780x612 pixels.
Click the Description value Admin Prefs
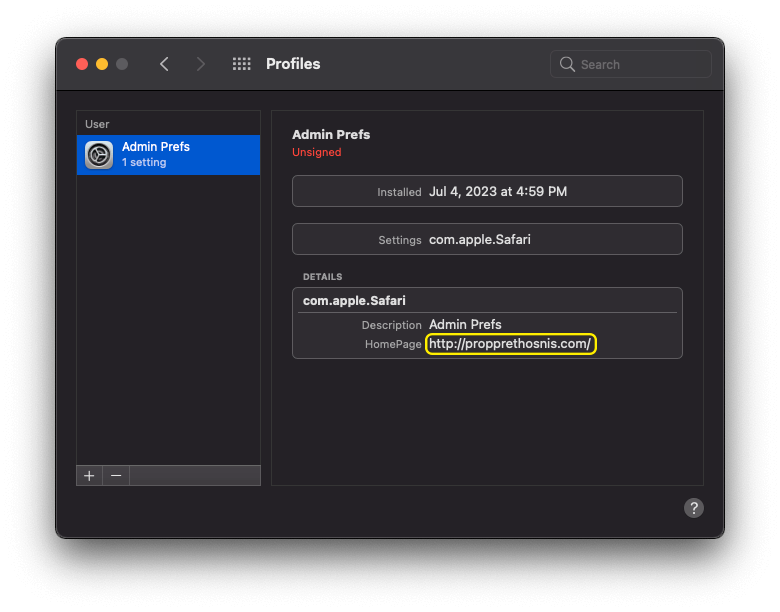click(465, 324)
